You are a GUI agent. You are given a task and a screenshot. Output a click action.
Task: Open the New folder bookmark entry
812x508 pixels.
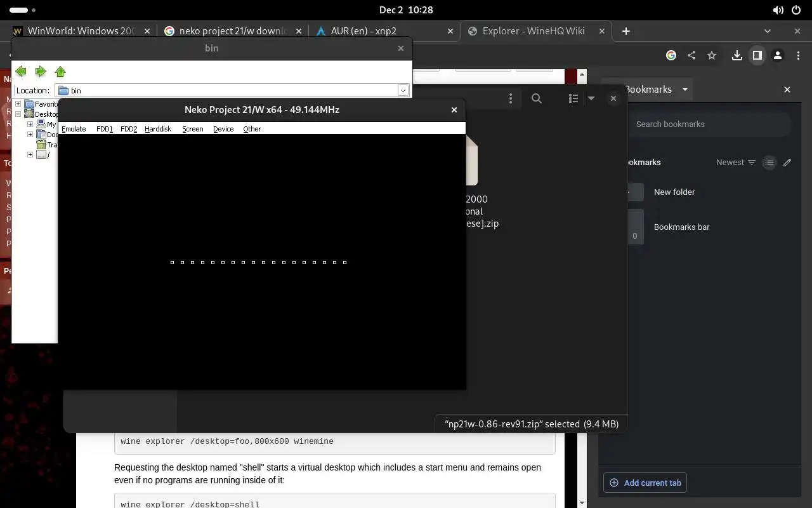click(709, 192)
